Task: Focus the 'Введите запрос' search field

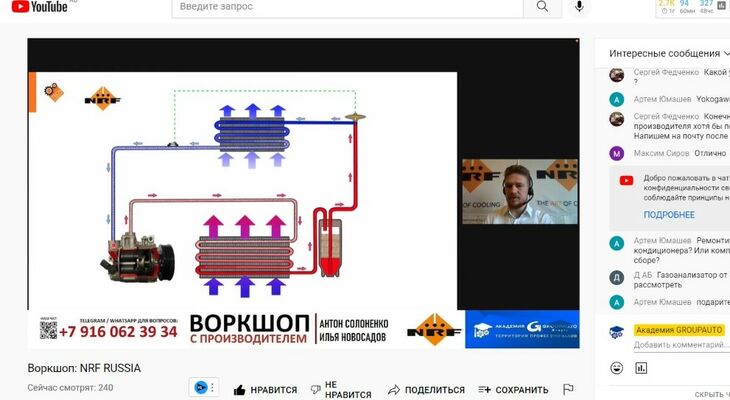Action: 348,7
